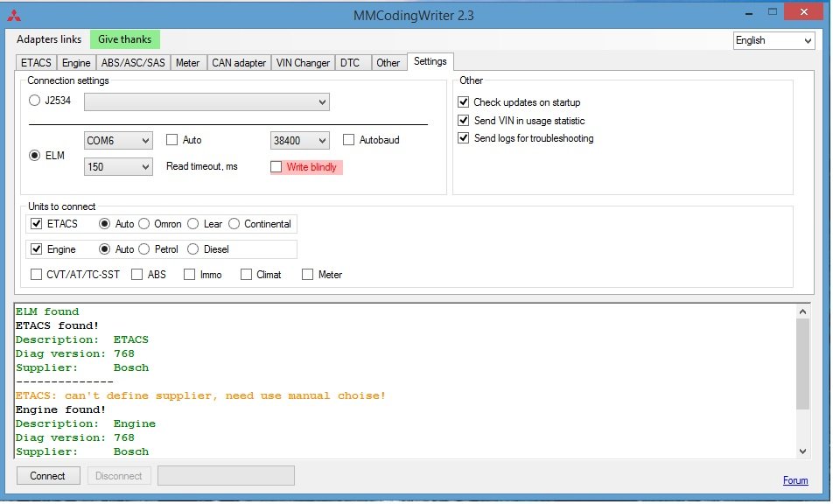Viewport: 833px width, 504px height.
Task: Select the ELM connection radio button
Action: 34,156
